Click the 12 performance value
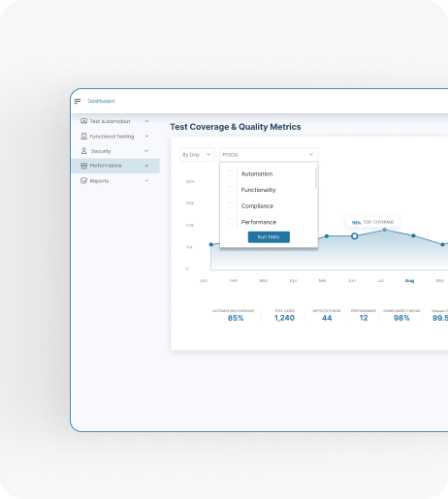Viewport: 448px width, 499px height. coord(364,318)
